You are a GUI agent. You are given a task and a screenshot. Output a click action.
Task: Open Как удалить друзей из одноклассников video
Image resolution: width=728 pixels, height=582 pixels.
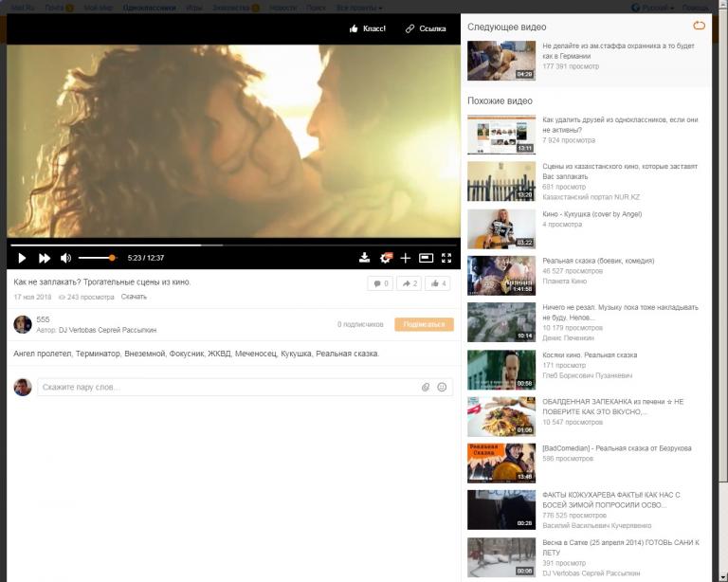tap(620, 125)
